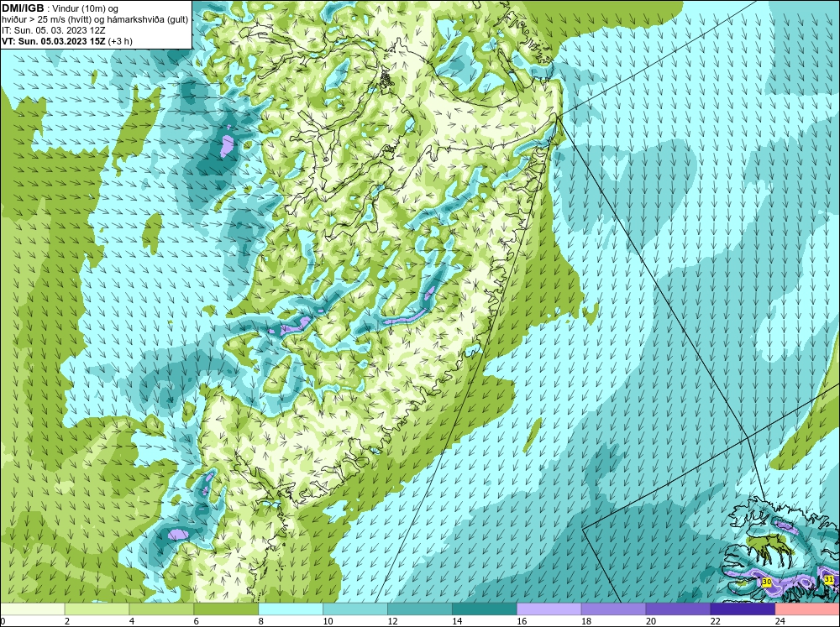The width and height of the screenshot is (840, 627).
Task: Click the "DMI/IGB" title text
Action: click(x=23, y=8)
